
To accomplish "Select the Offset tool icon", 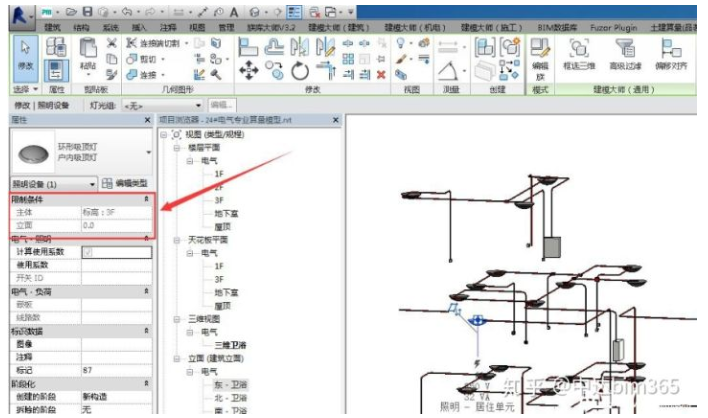I will pos(274,47).
